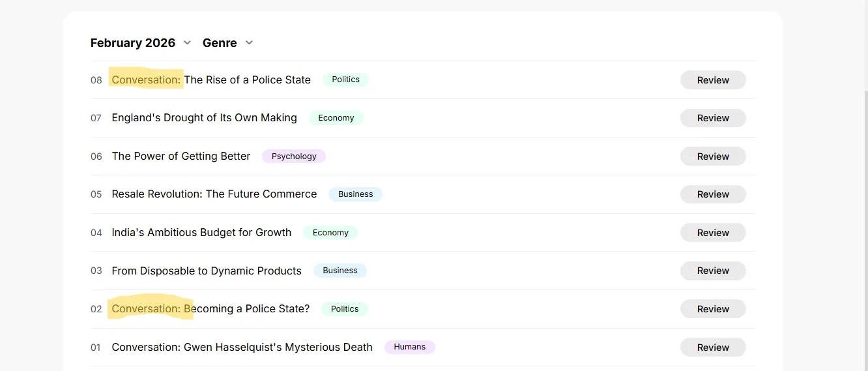Review "The Rise of a Police State"
The image size is (868, 371).
[713, 80]
